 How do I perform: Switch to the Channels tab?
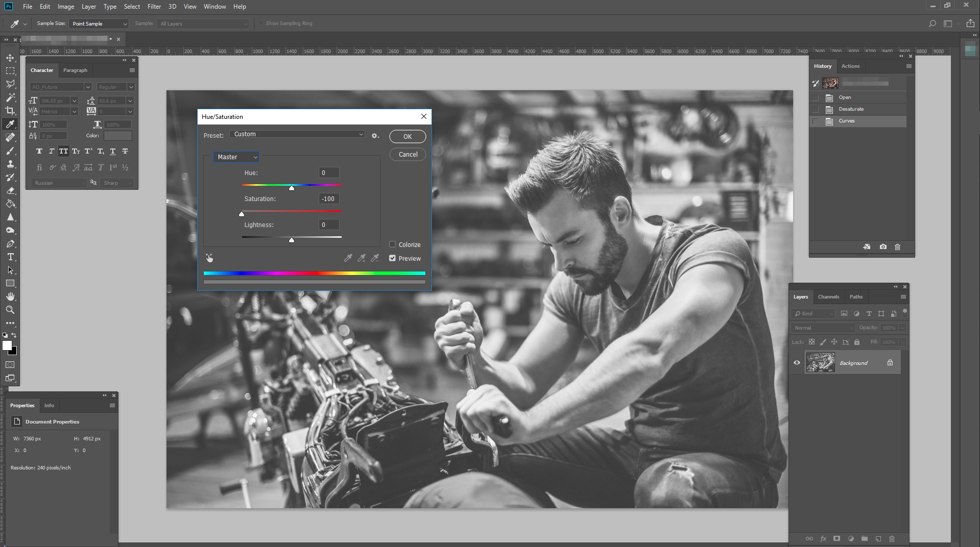(x=828, y=296)
